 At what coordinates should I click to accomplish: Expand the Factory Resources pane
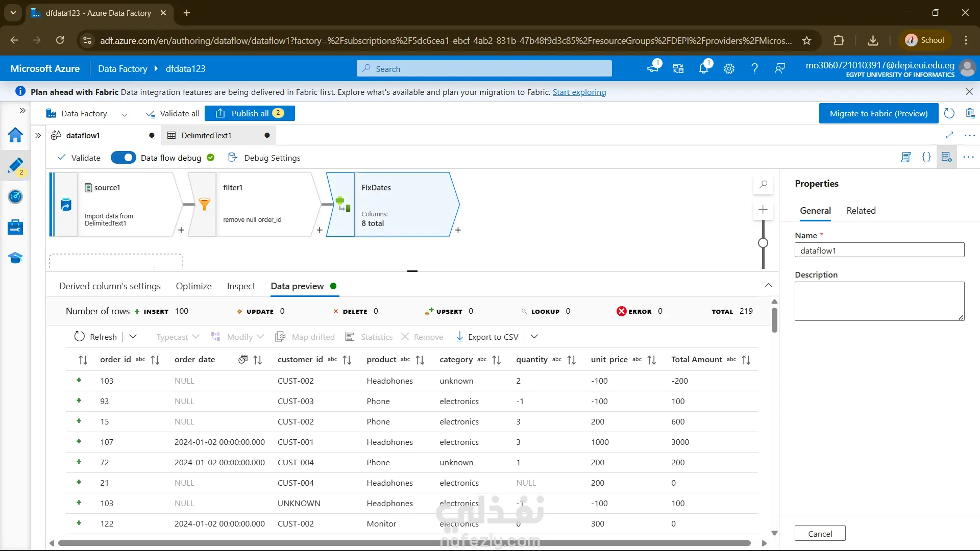pyautogui.click(x=38, y=135)
